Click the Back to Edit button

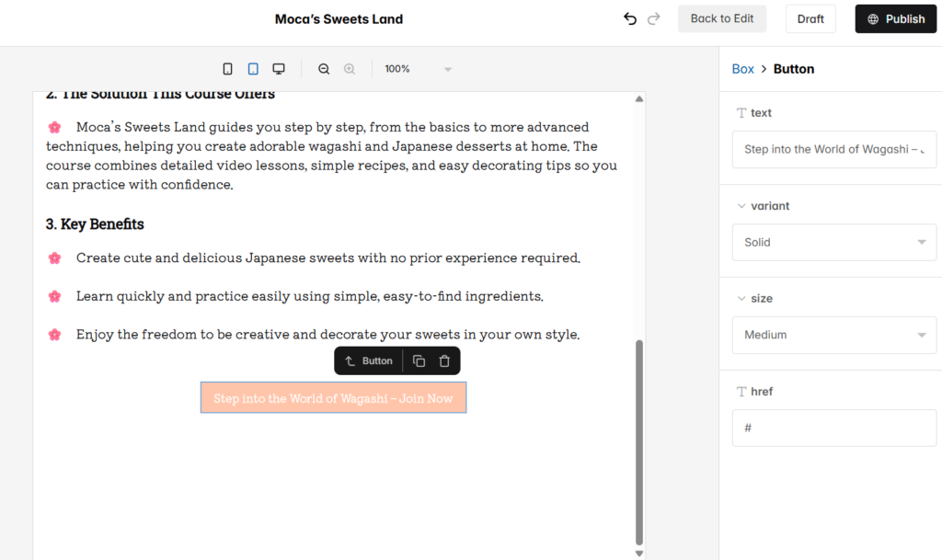click(x=721, y=18)
